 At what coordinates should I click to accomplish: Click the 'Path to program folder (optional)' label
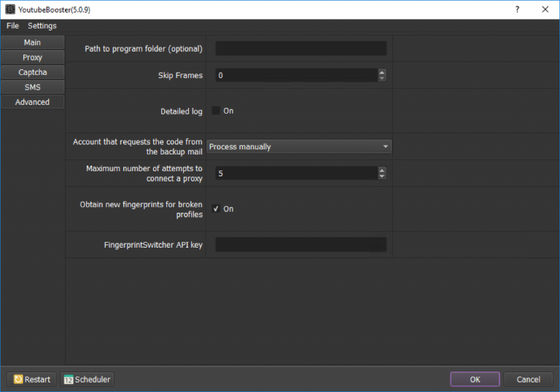click(144, 49)
